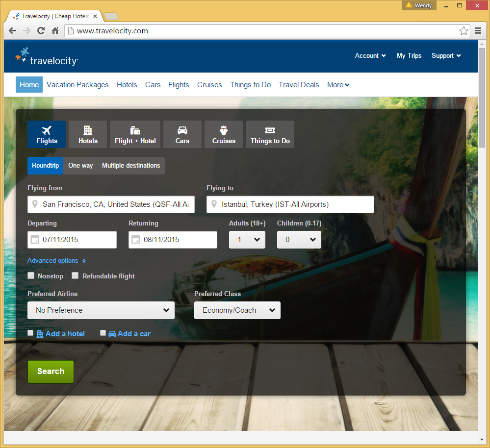490x448 pixels.
Task: Open My Trips
Action: [409, 55]
